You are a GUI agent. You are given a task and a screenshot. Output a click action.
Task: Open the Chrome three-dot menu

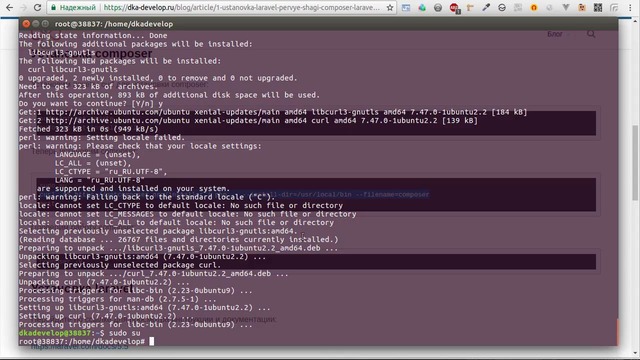pos(630,7)
